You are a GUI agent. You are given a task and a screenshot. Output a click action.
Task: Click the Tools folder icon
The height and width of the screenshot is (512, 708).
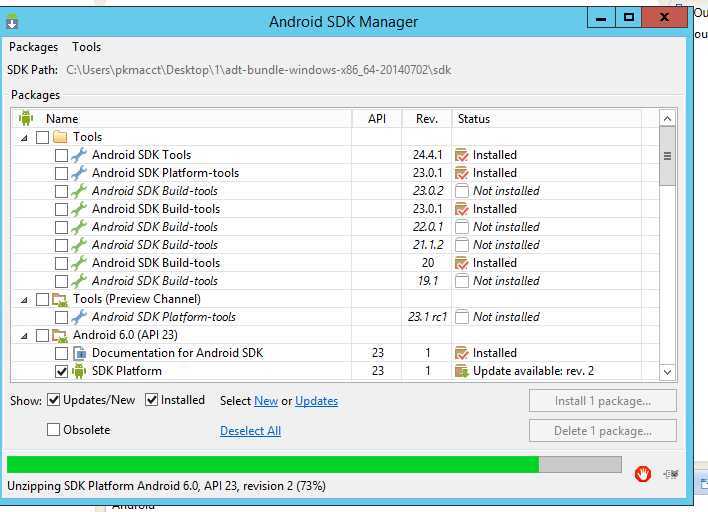click(60, 137)
